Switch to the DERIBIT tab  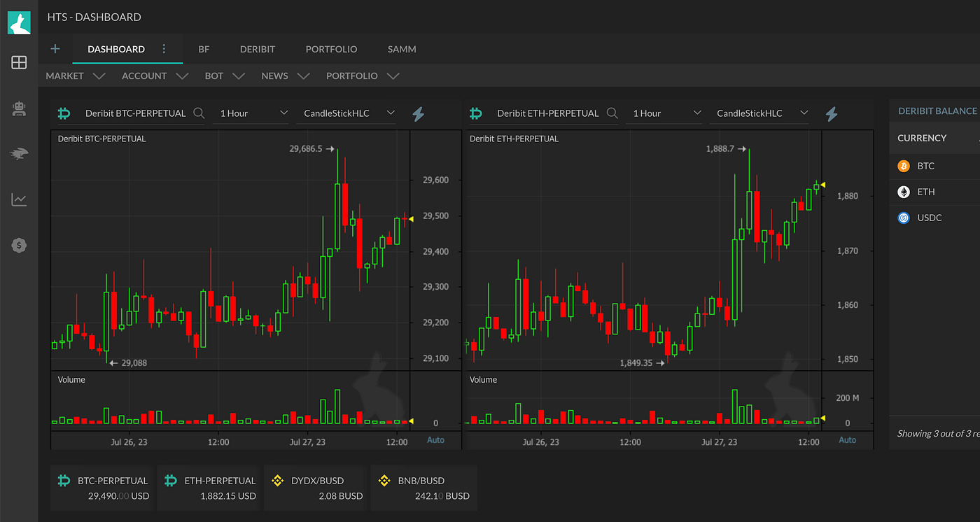click(258, 49)
